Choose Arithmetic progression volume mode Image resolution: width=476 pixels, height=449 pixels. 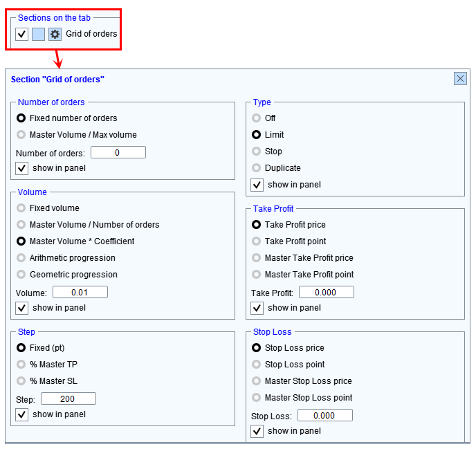click(x=22, y=258)
